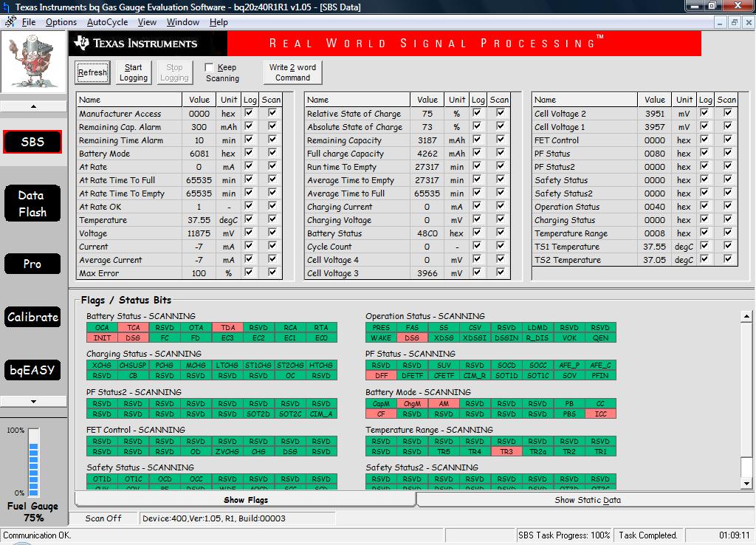
Task: Click the Fuel Gauge level bar
Action: pos(33,462)
